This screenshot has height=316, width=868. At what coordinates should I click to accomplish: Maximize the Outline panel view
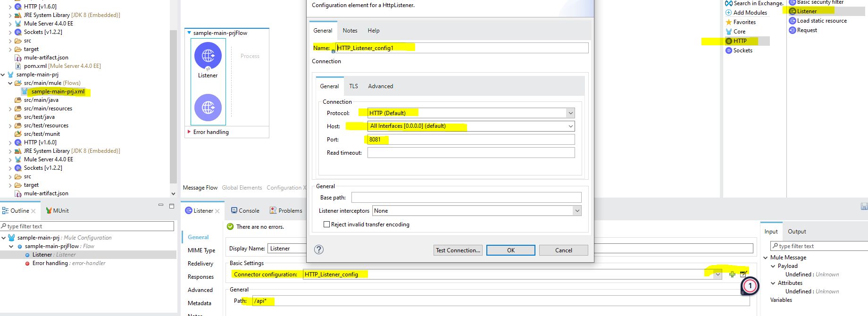172,206
